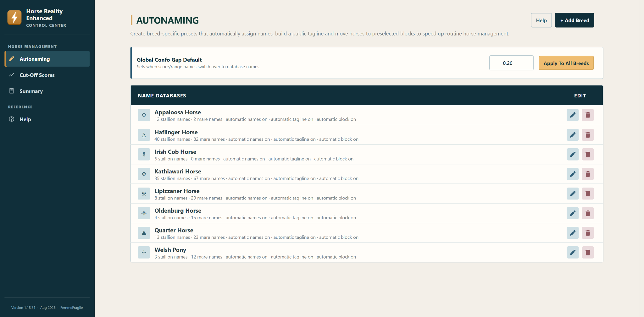Viewport: 644px width, 317px height.
Task: Delete the Appaloosa Horse breed entry
Action: 588,115
